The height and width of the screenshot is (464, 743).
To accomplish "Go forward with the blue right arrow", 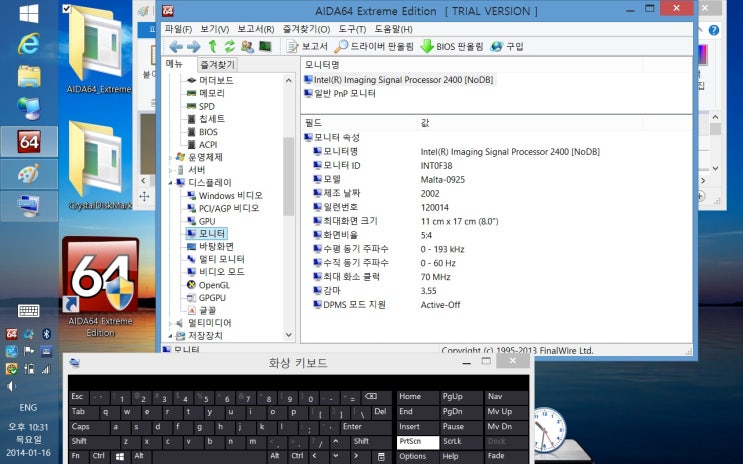I will (194, 46).
